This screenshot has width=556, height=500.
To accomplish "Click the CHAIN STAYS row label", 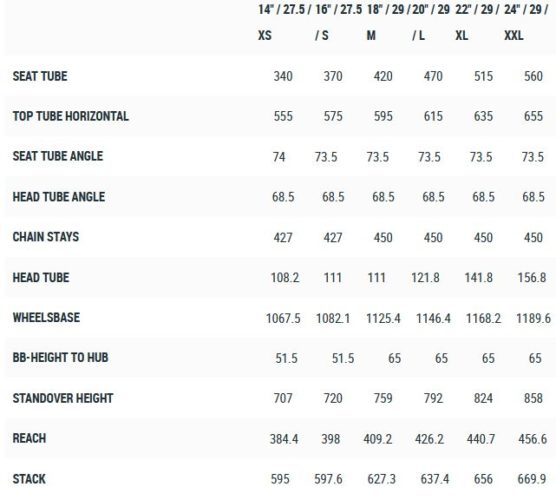I will point(46,237).
